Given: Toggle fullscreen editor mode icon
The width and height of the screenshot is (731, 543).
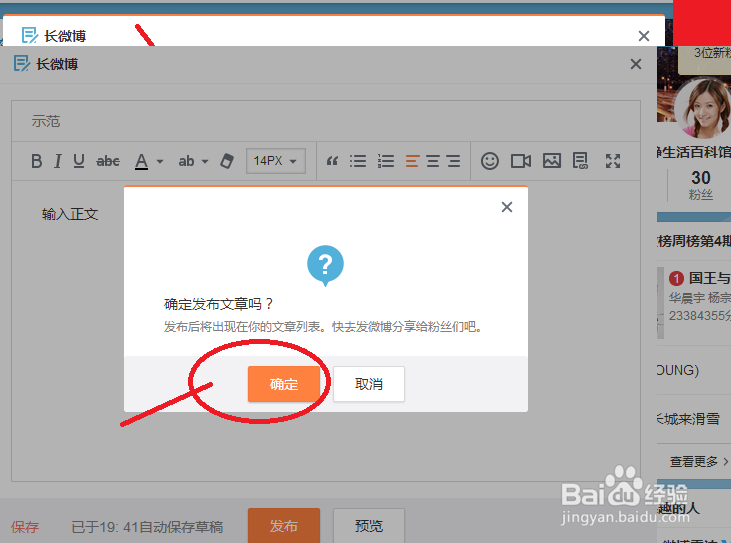Looking at the screenshot, I should pyautogui.click(x=613, y=161).
